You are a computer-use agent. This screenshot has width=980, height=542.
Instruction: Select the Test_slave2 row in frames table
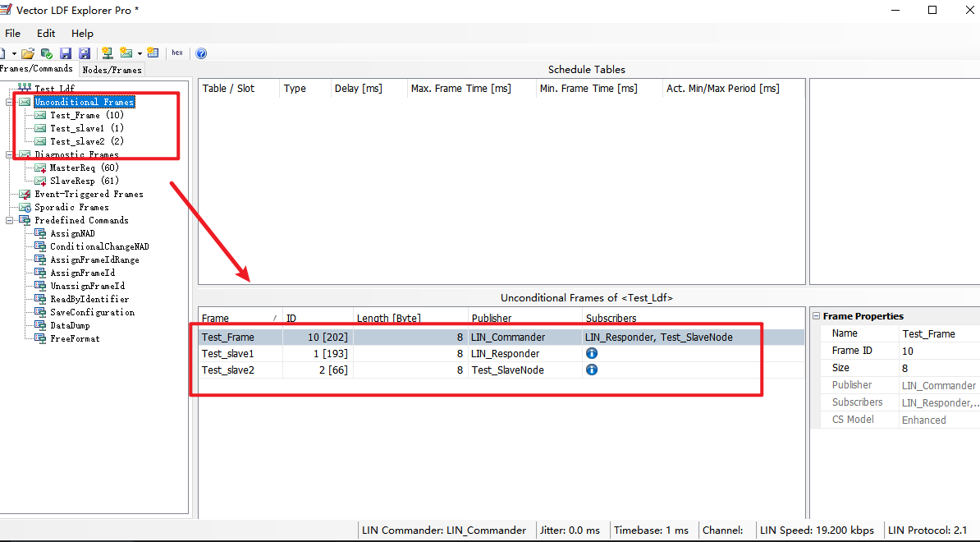[x=501, y=370]
